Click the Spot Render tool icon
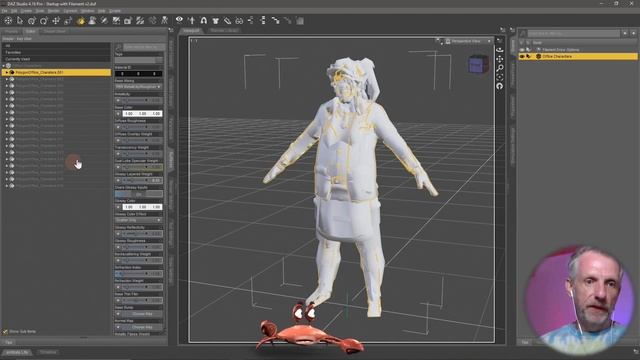Screen dimensions: 640x360 [x=116, y=21]
